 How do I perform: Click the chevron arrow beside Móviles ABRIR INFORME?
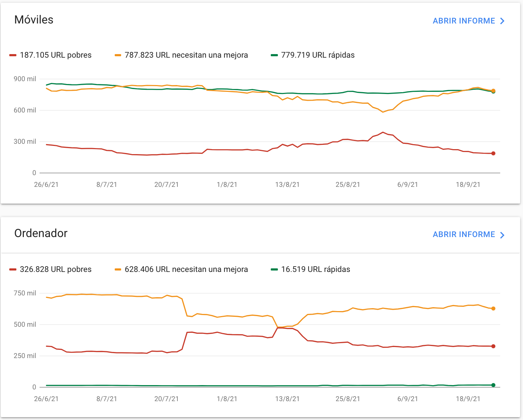502,21
